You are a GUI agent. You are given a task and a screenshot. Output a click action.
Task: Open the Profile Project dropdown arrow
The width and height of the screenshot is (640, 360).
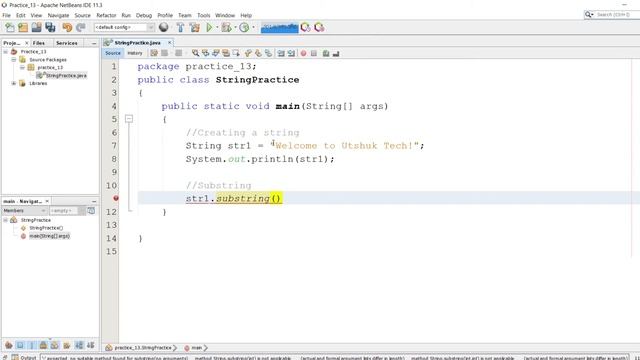click(253, 27)
